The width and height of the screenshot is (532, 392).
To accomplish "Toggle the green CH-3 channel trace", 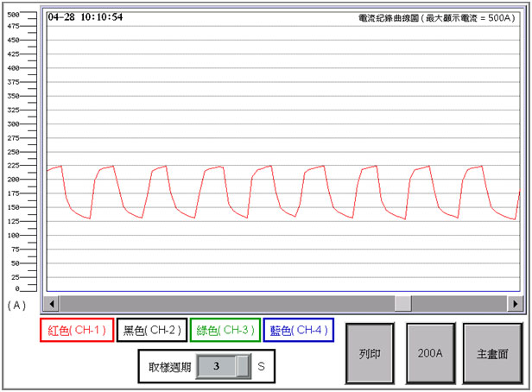I will click(225, 330).
